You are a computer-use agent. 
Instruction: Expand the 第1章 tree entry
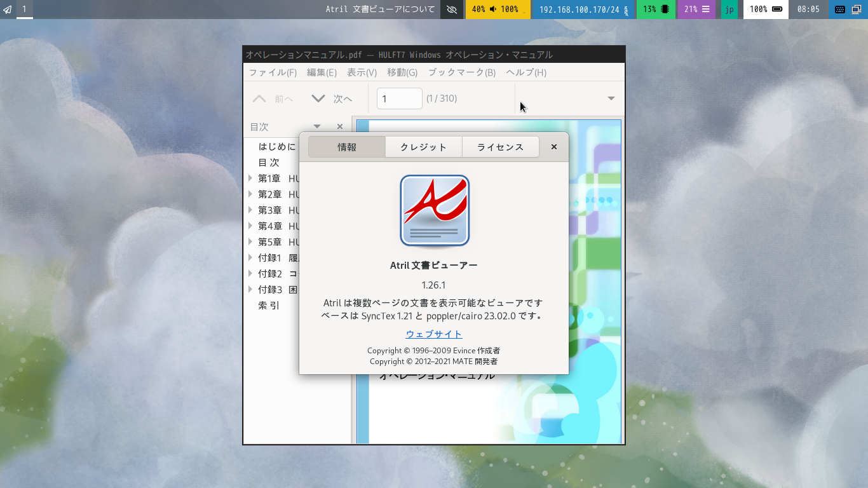250,179
